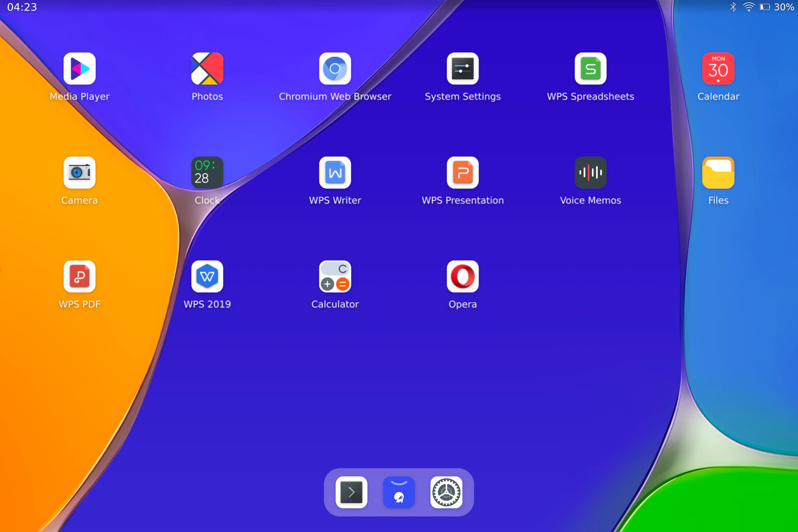The height and width of the screenshot is (532, 798).
Task: Open the Calculator
Action: pos(335,276)
